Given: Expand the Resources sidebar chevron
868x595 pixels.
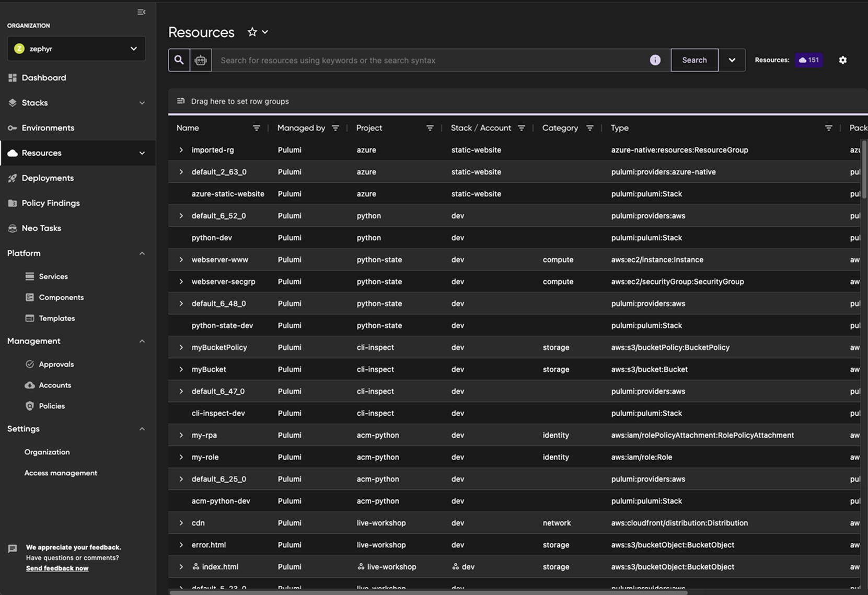Looking at the screenshot, I should click(142, 153).
